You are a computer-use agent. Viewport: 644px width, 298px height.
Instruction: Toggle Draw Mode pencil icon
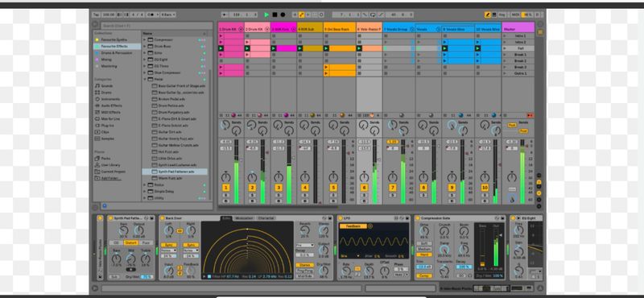(488, 14)
